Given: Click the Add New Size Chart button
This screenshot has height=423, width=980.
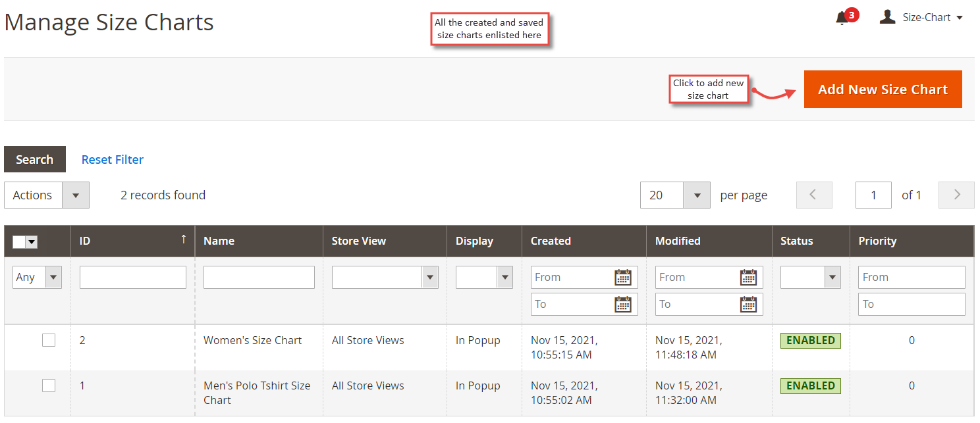Looking at the screenshot, I should (x=883, y=89).
